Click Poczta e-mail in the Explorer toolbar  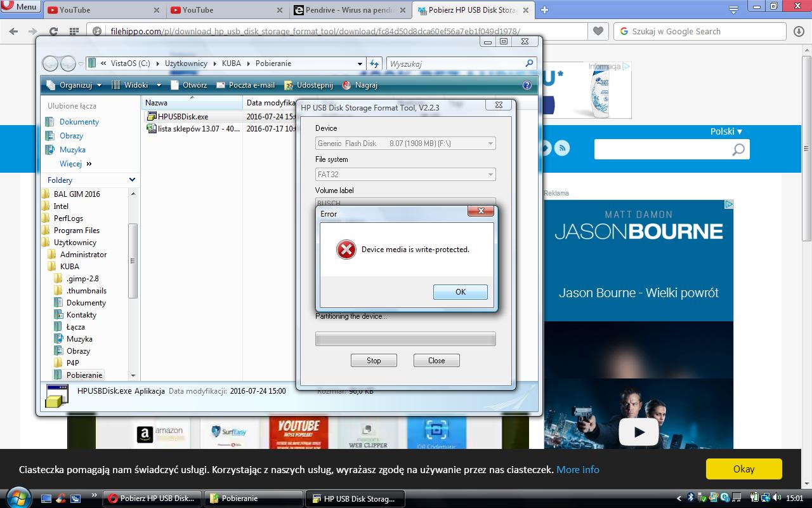click(x=246, y=85)
